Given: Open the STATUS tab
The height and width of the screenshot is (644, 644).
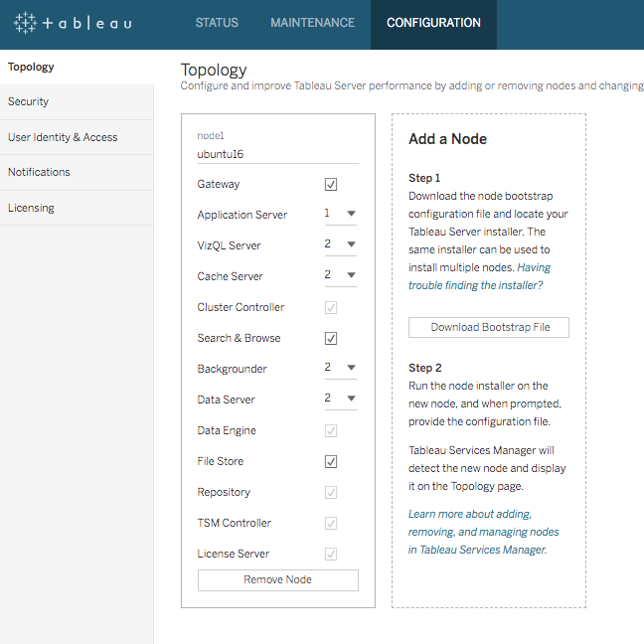Looking at the screenshot, I should [217, 23].
